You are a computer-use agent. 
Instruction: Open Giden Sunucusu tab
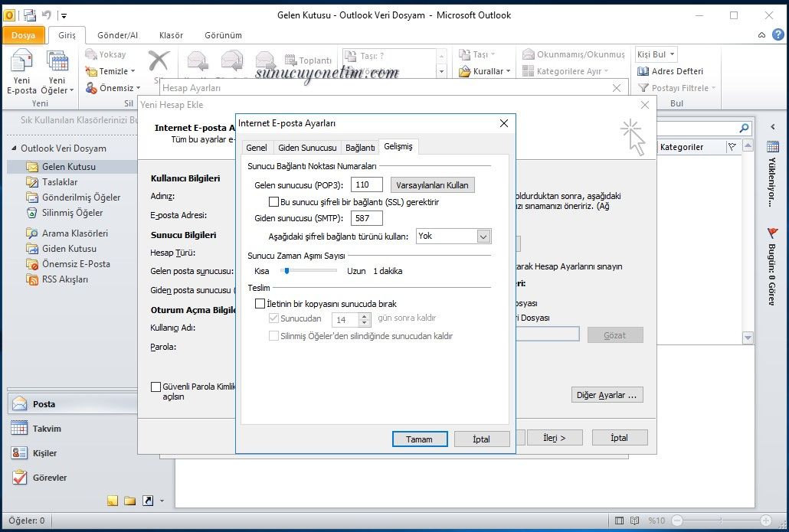[x=307, y=147]
